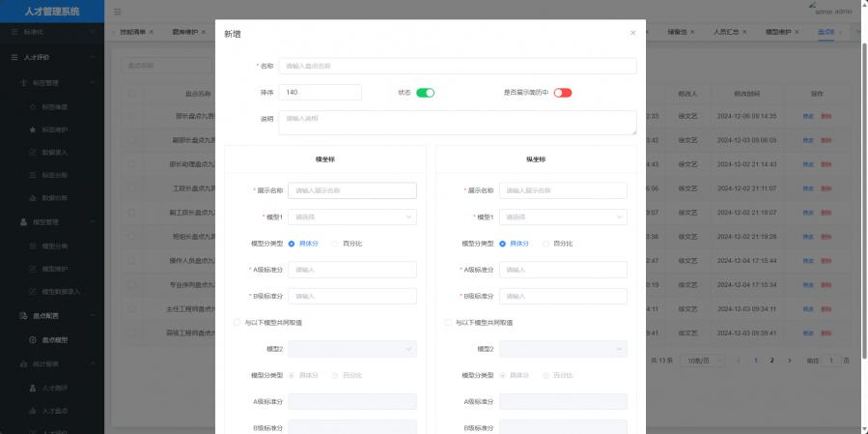Toggle the 是否展示简历中 red switch
Image resolution: width=868 pixels, height=434 pixels.
pos(563,93)
